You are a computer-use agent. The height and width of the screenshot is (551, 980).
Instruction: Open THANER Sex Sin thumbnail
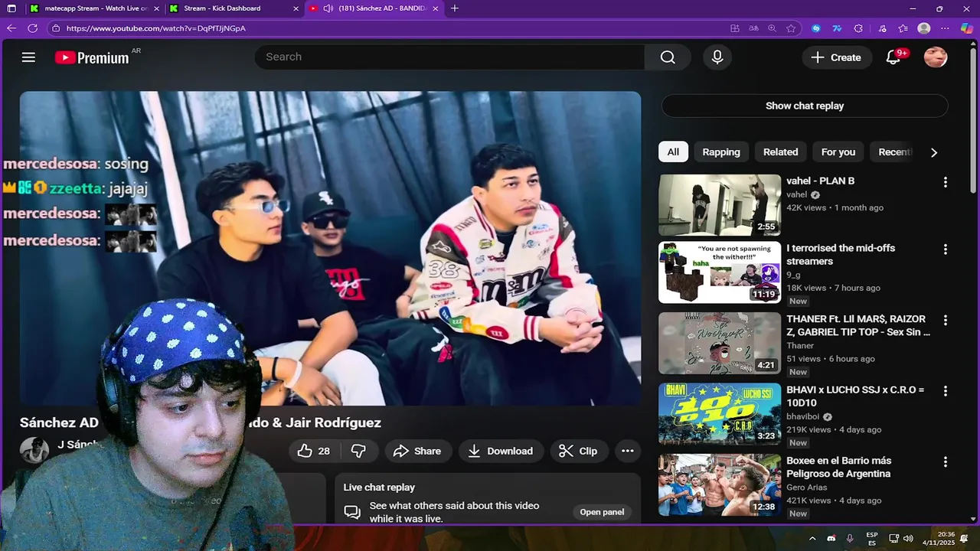(720, 343)
